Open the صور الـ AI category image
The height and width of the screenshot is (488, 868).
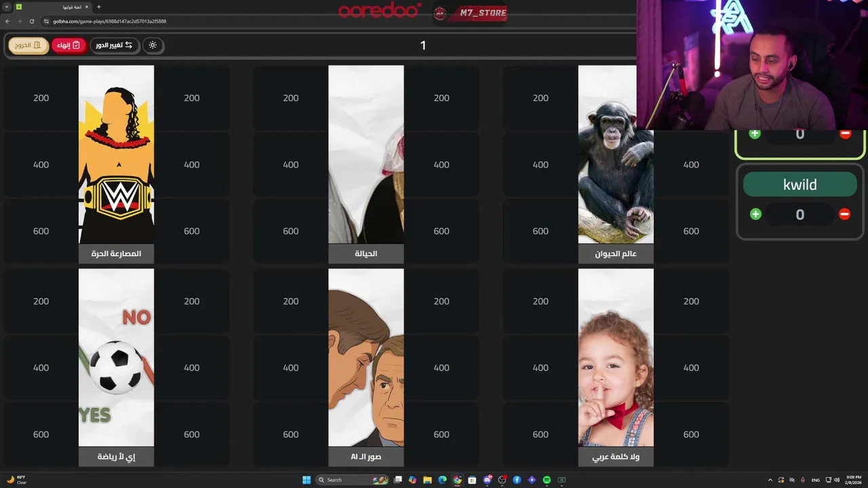point(366,357)
